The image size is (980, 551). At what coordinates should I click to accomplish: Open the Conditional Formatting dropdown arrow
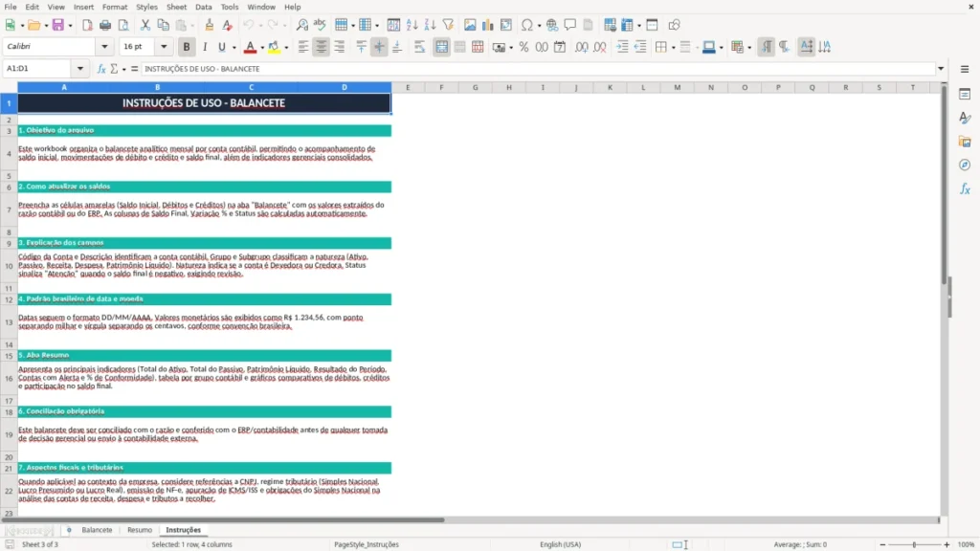coord(749,48)
